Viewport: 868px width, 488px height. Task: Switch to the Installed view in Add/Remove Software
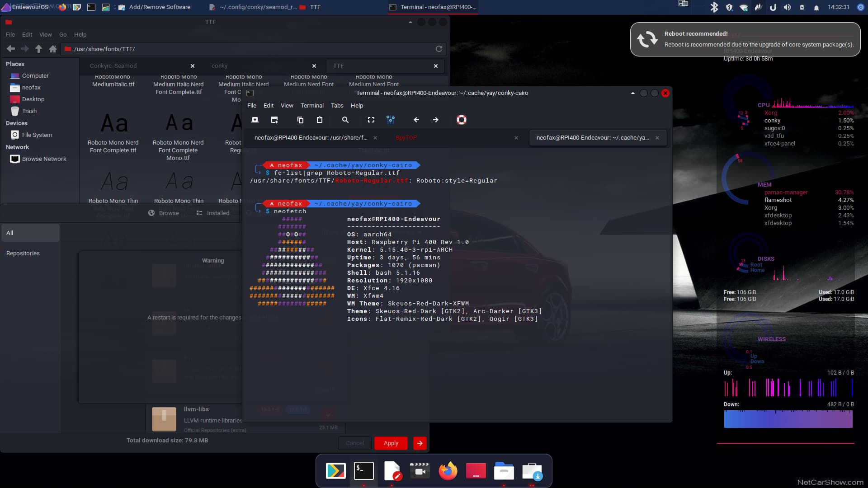coord(213,213)
